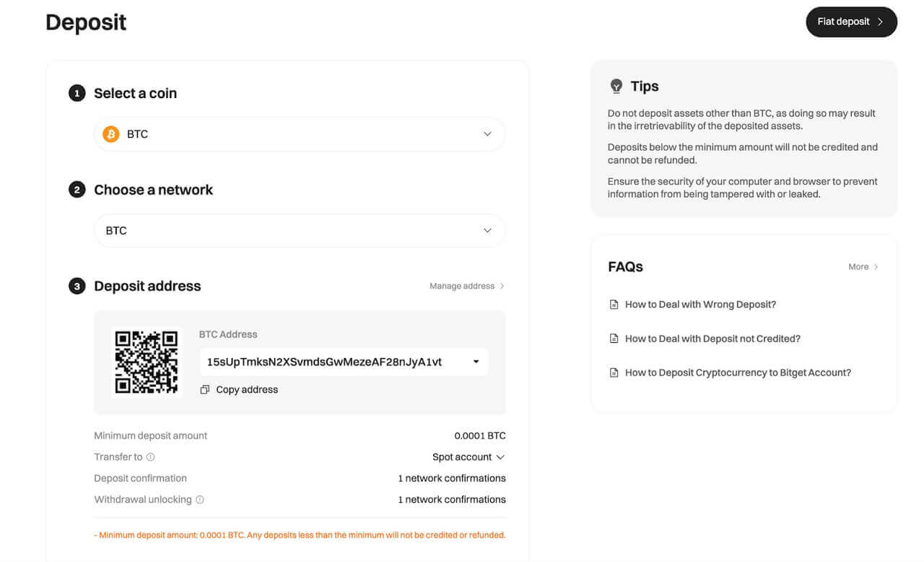Click the Transfer to info icon
Image resolution: width=924 pixels, height=562 pixels.
coord(151,457)
